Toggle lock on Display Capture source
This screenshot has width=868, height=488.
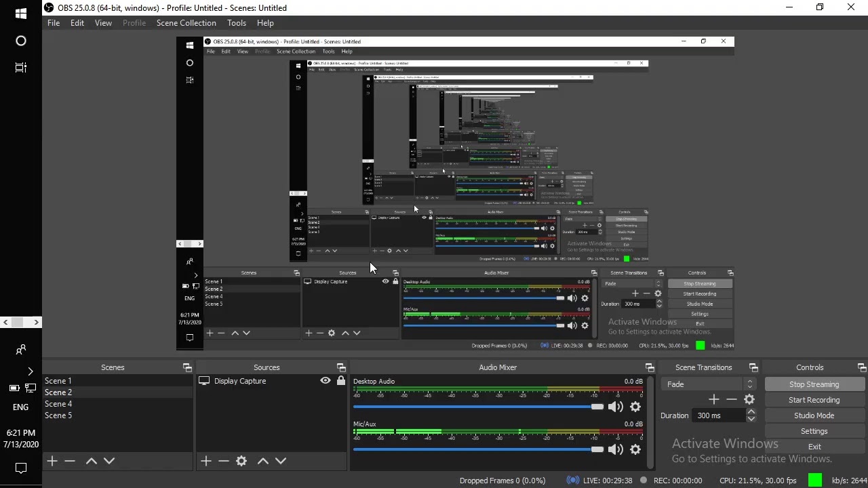point(341,381)
